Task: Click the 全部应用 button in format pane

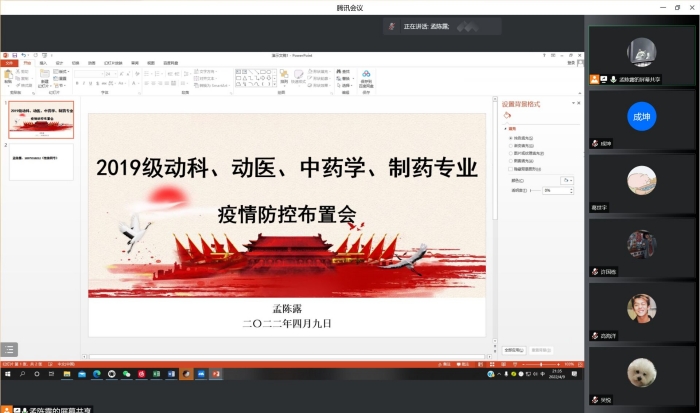Action: tap(513, 350)
